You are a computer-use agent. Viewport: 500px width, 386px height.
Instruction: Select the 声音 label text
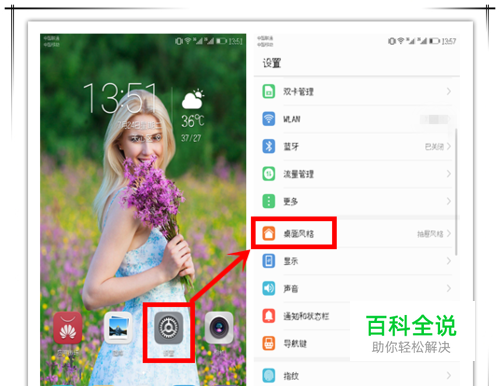point(291,288)
